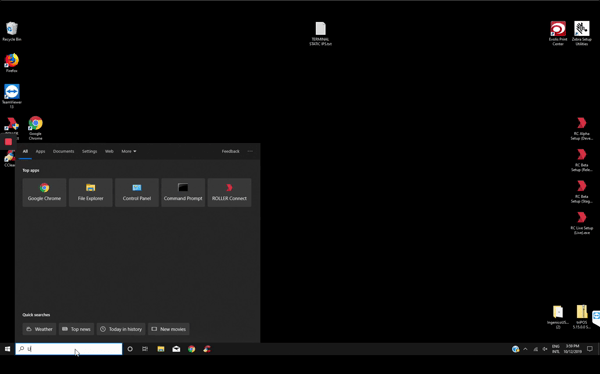Viewport: 600px width, 374px height.
Task: Open Recycle Bin on desktop
Action: point(11,31)
